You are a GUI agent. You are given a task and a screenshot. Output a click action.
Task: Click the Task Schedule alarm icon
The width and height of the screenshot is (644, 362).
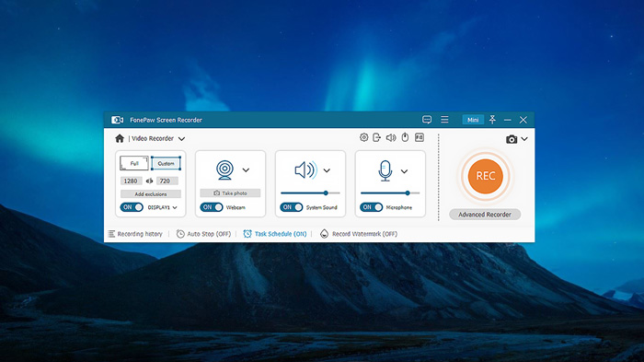click(x=247, y=234)
